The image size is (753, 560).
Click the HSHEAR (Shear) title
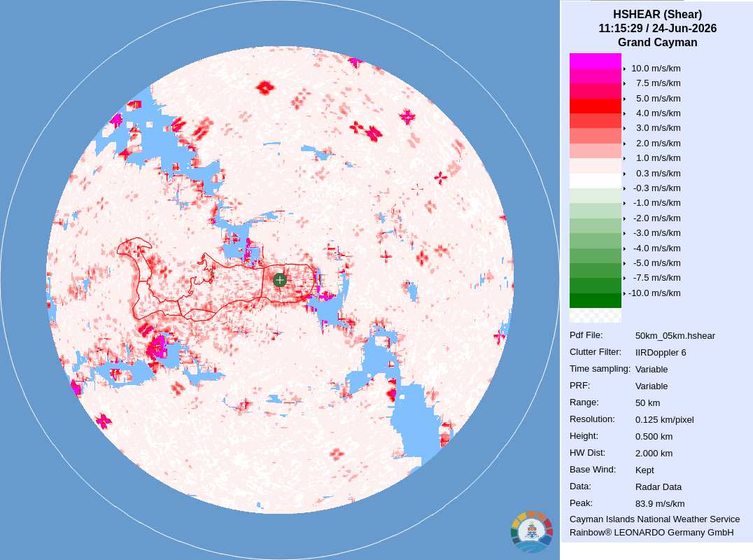[x=657, y=15]
